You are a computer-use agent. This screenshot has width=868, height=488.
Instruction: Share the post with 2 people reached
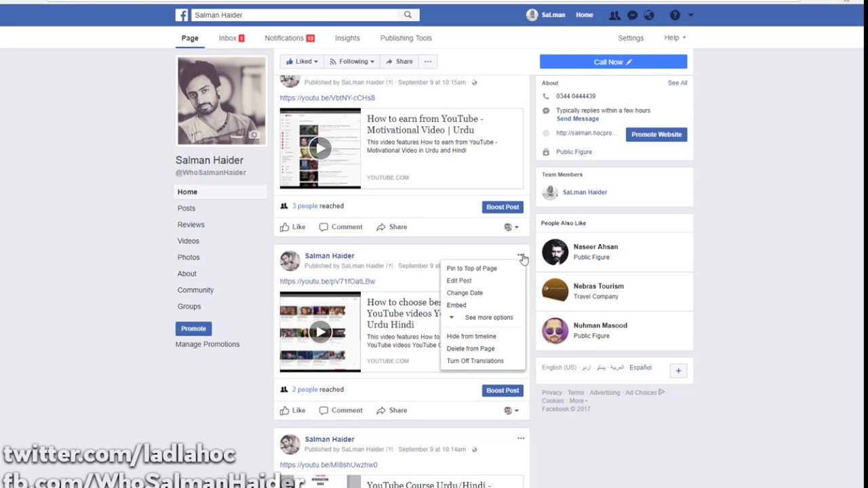[392, 411]
